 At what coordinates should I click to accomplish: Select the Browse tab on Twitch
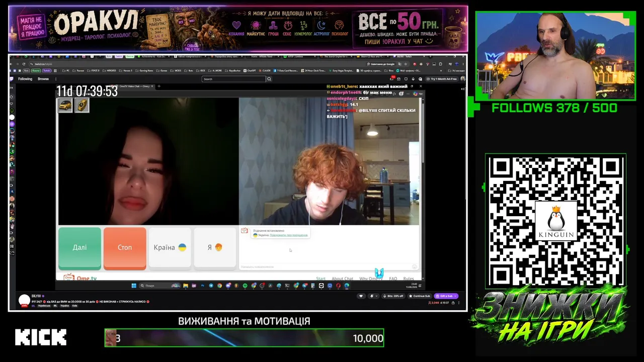pyautogui.click(x=43, y=79)
